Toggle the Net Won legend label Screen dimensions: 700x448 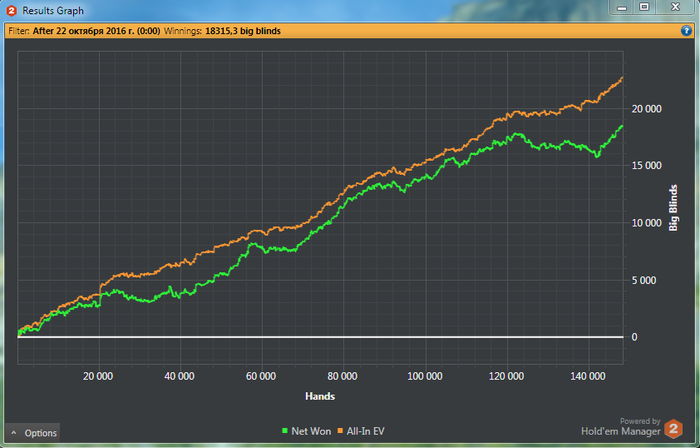(x=311, y=431)
